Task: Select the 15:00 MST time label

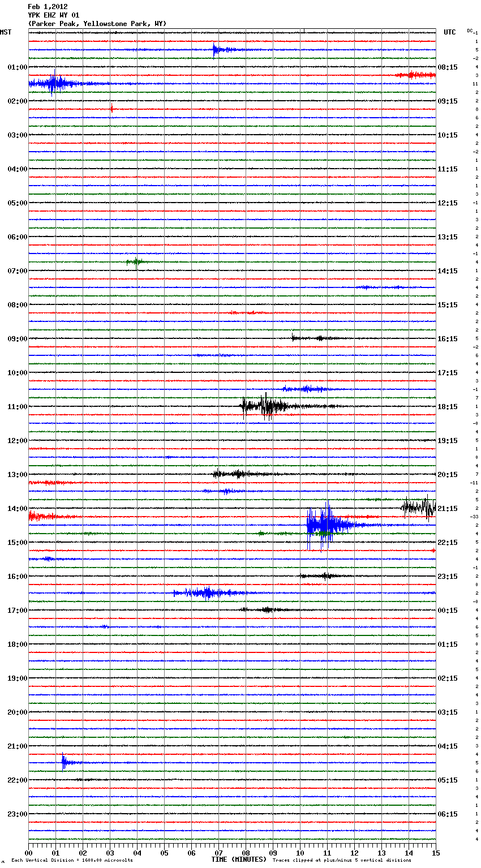Action: [18, 543]
